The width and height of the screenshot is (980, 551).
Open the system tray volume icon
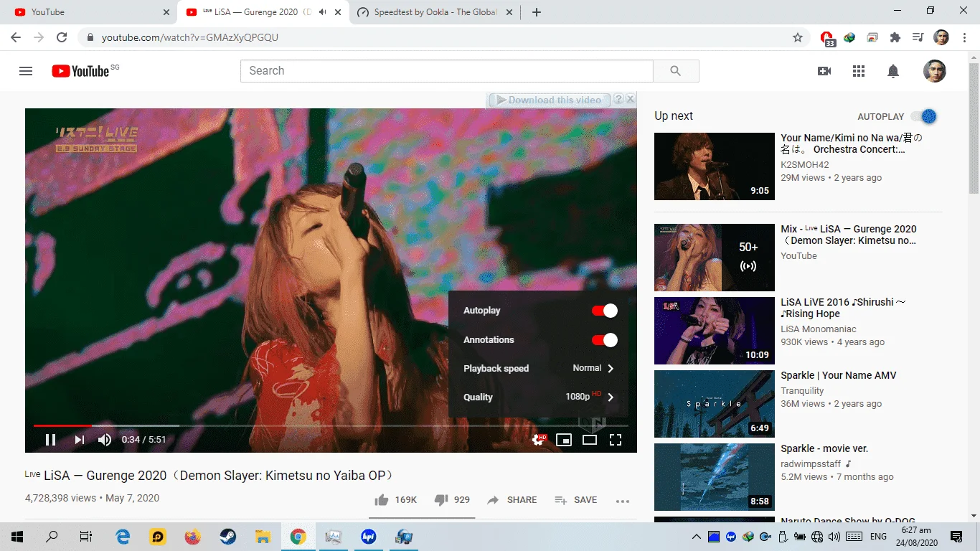(834, 537)
